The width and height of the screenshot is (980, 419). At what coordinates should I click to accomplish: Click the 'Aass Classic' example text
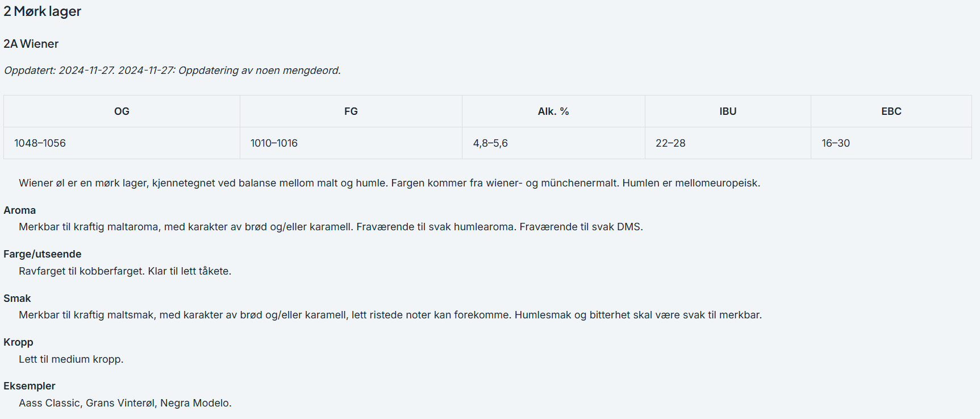(x=49, y=403)
